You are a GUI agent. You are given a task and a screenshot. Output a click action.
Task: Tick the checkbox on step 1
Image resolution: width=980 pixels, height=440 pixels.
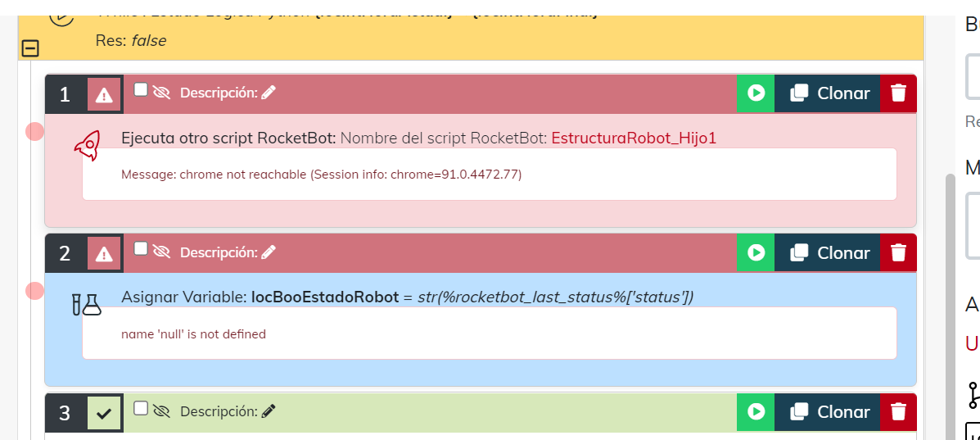141,89
